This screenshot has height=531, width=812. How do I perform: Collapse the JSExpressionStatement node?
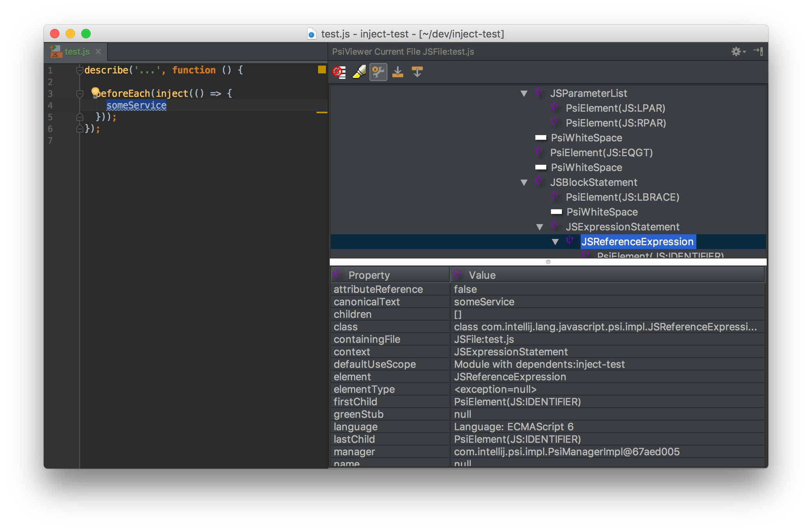pyautogui.click(x=540, y=226)
